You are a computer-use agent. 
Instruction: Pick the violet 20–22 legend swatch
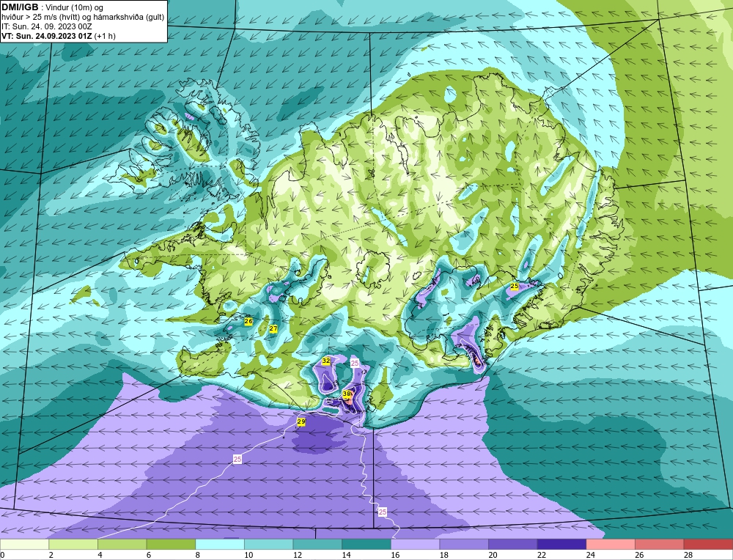tap(513, 545)
